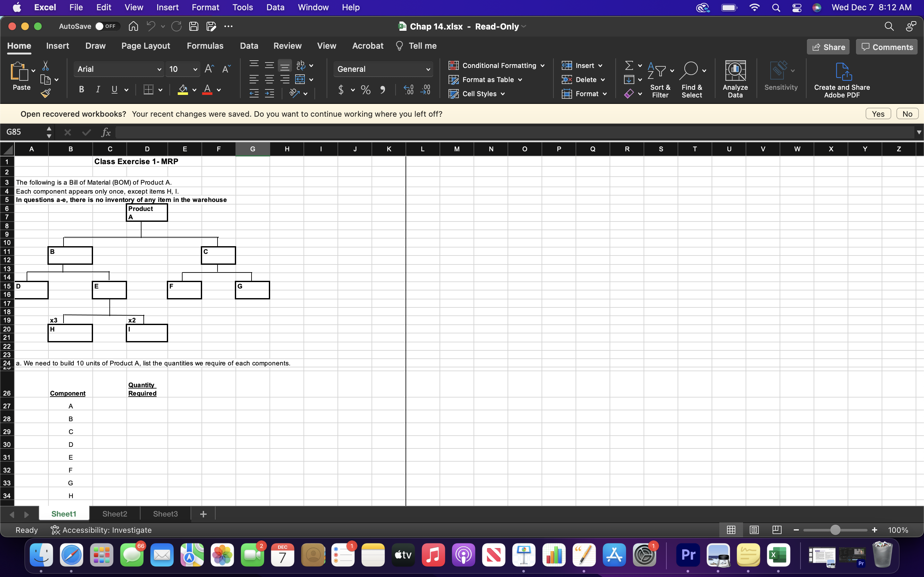The image size is (924, 577).
Task: Click the Share button
Action: [828, 46]
